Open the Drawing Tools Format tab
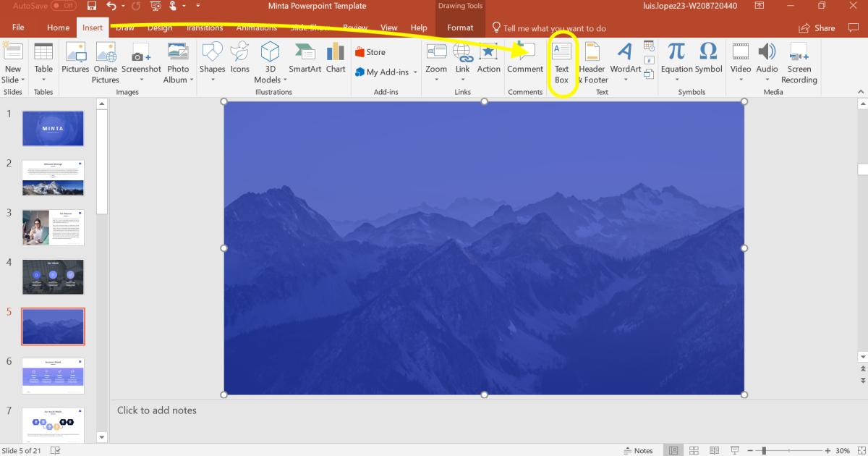The height and width of the screenshot is (456, 868). point(460,28)
